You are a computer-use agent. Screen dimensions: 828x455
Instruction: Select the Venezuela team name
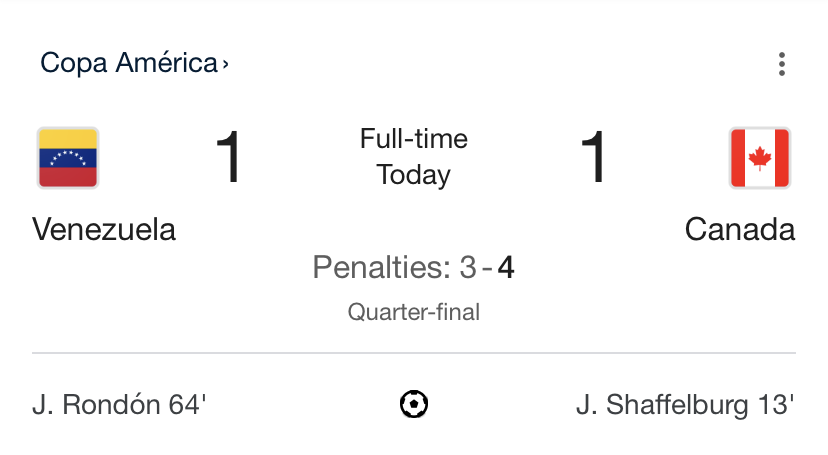(104, 230)
